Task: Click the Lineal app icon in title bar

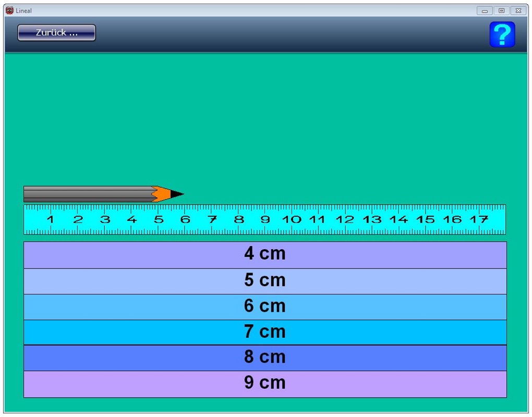Action: click(x=9, y=10)
